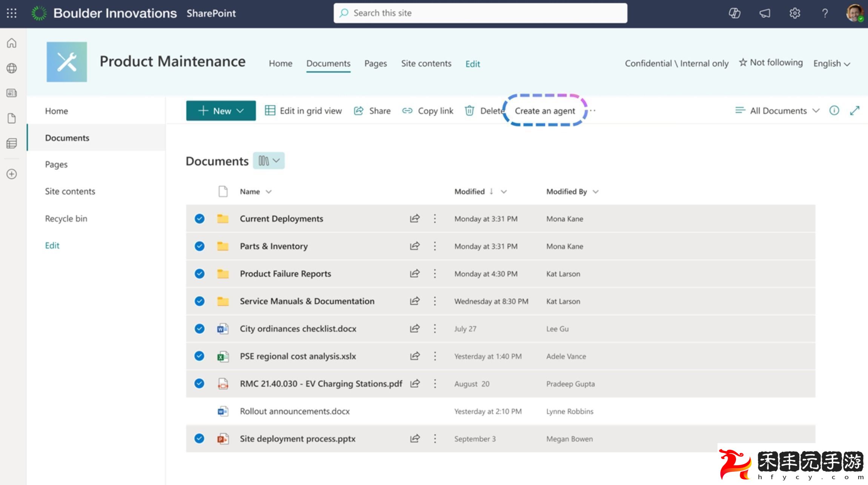Click the file type column header icon
The height and width of the screenshot is (485, 868).
click(223, 191)
